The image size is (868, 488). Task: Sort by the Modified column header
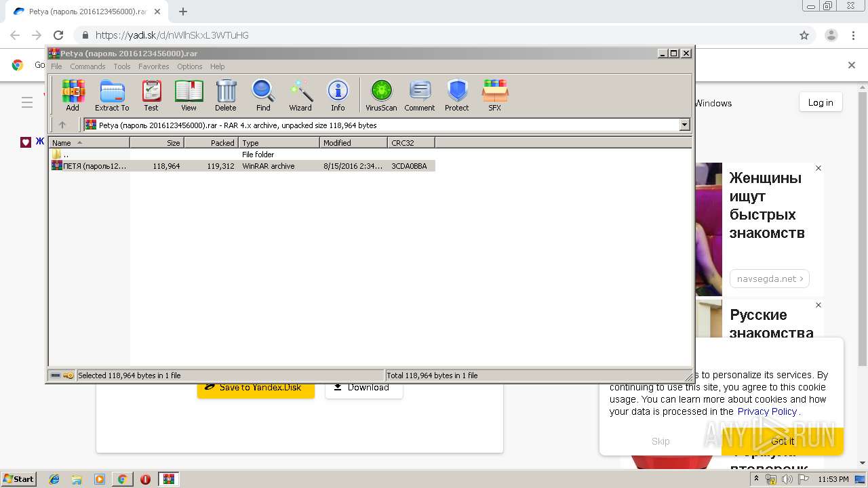coord(353,142)
